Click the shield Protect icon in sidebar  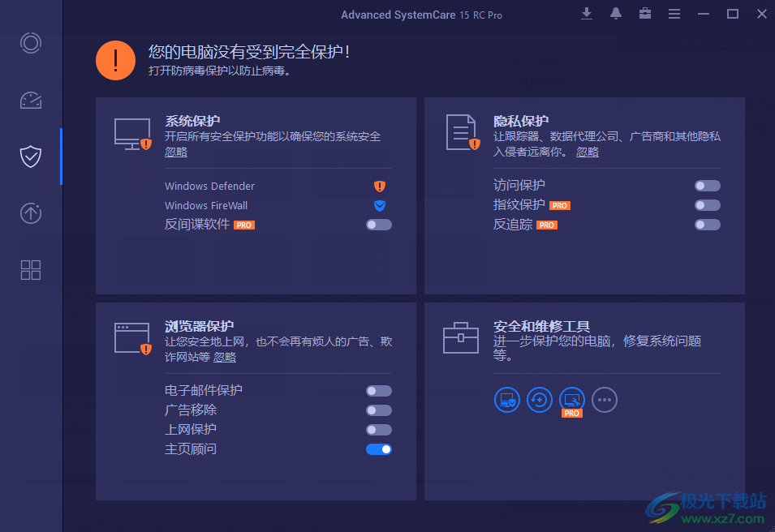[x=31, y=157]
